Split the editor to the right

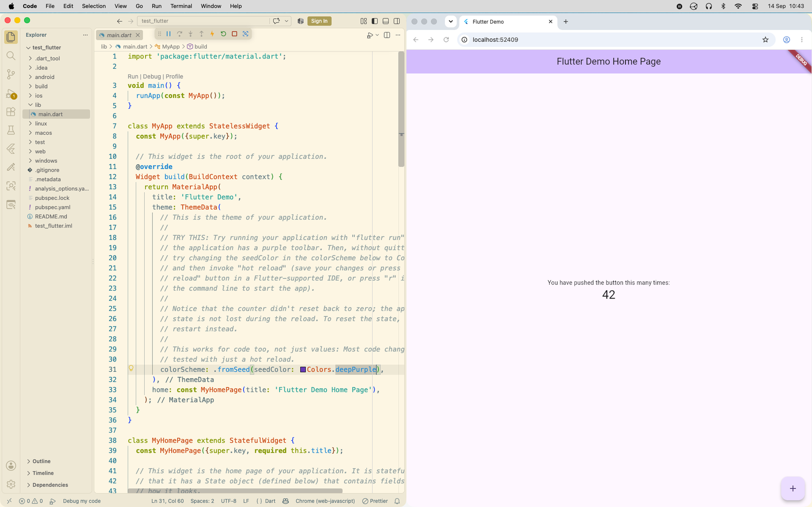[387, 35]
